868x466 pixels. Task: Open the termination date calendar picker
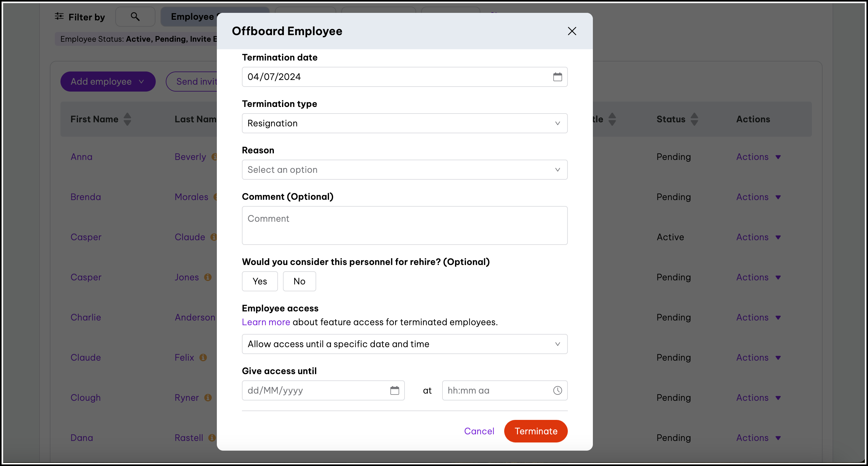pyautogui.click(x=557, y=77)
